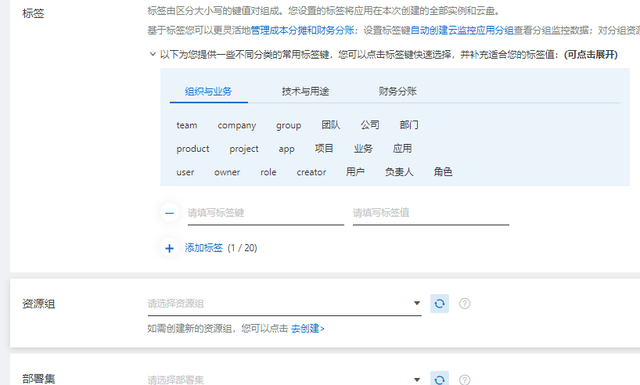Open 自动创建云监控应用分组 link
The height and width of the screenshot is (385, 640).
pos(462,30)
